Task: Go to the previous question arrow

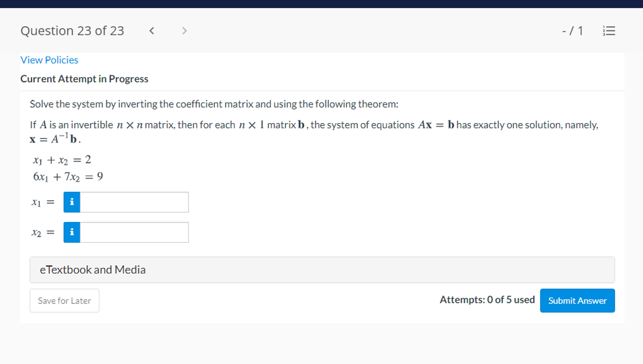Action: [151, 30]
